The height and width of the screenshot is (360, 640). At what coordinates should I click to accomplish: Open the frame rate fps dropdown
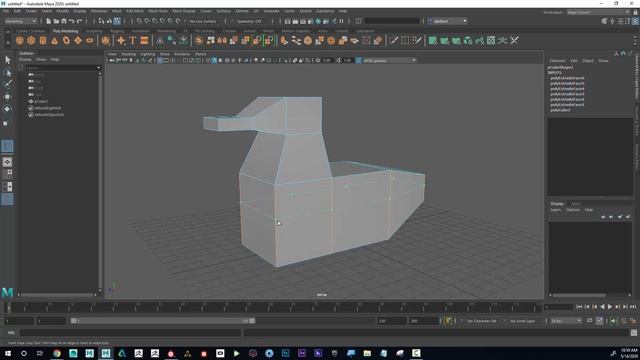(566, 321)
